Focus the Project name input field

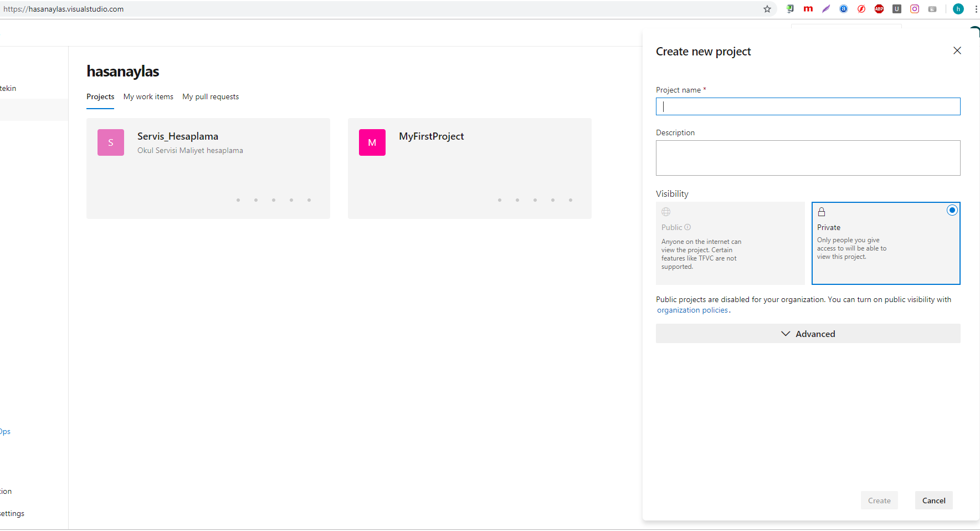808,106
